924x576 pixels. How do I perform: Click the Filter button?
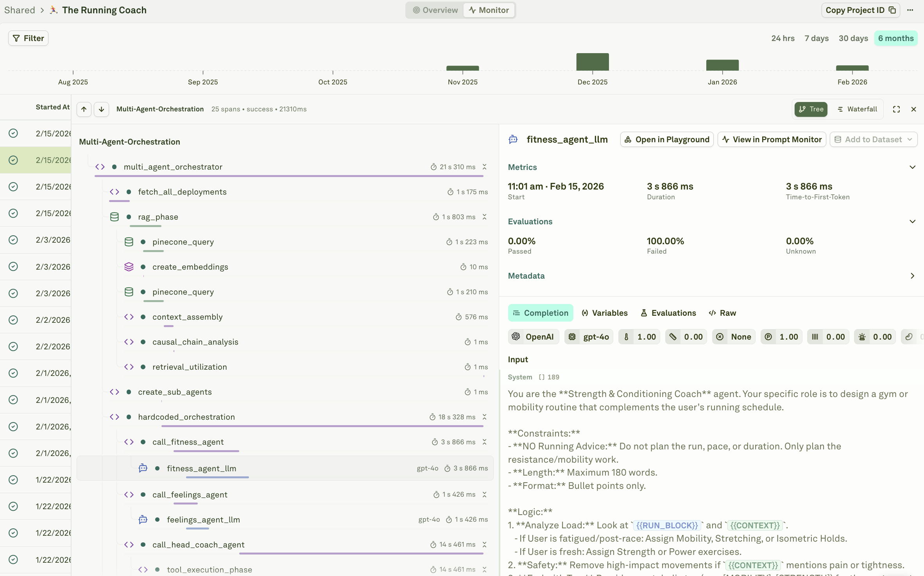point(28,38)
